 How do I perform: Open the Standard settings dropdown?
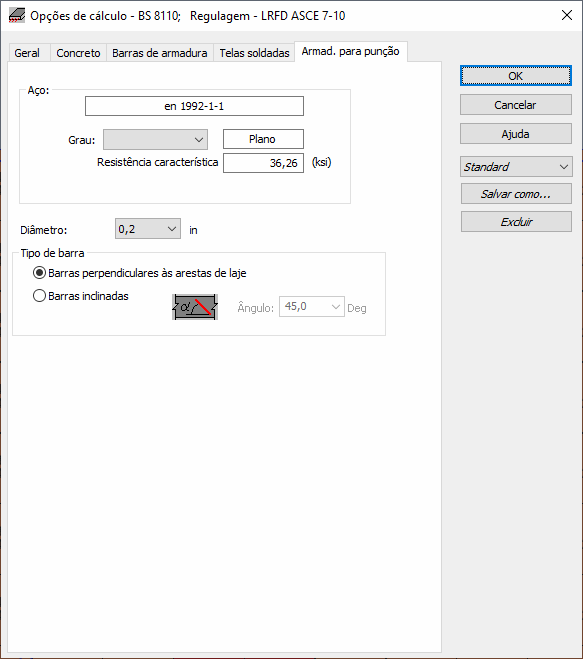point(516,167)
